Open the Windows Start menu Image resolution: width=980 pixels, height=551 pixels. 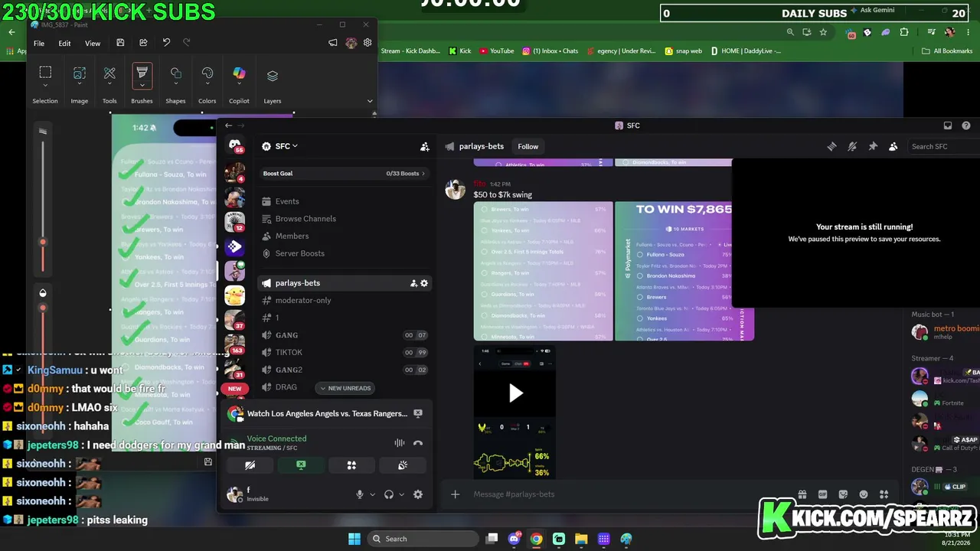pyautogui.click(x=354, y=539)
